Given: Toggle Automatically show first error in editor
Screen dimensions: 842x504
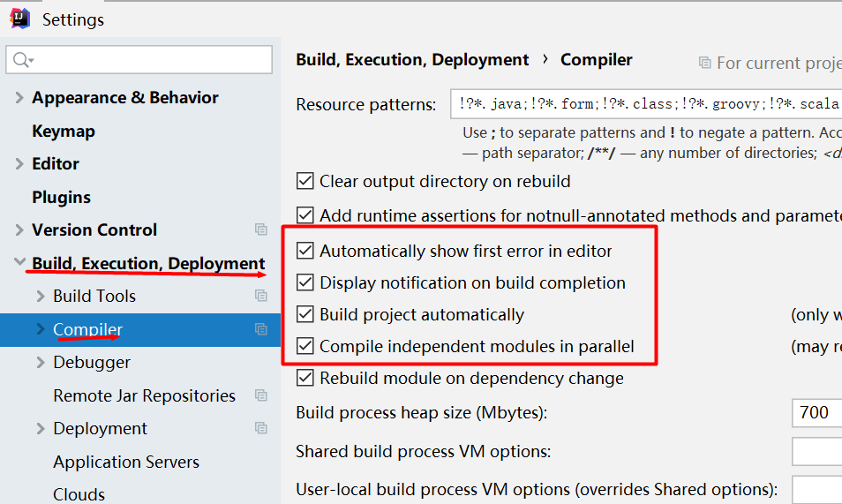Looking at the screenshot, I should [305, 251].
